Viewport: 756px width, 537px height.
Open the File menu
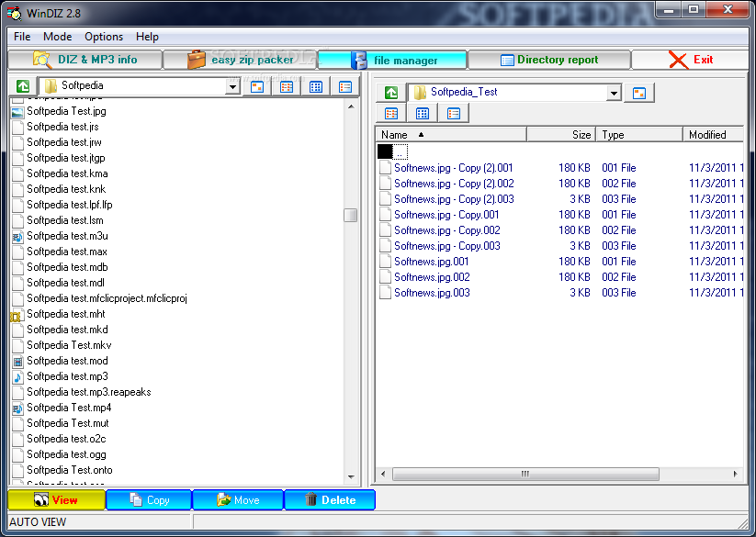tap(22, 37)
